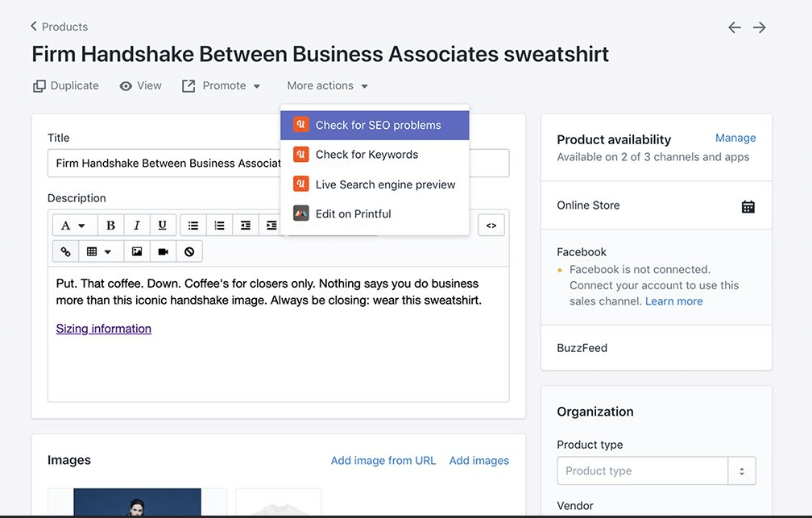Open the Online Store calendar schedule icon
This screenshot has height=518, width=812.
[748, 206]
